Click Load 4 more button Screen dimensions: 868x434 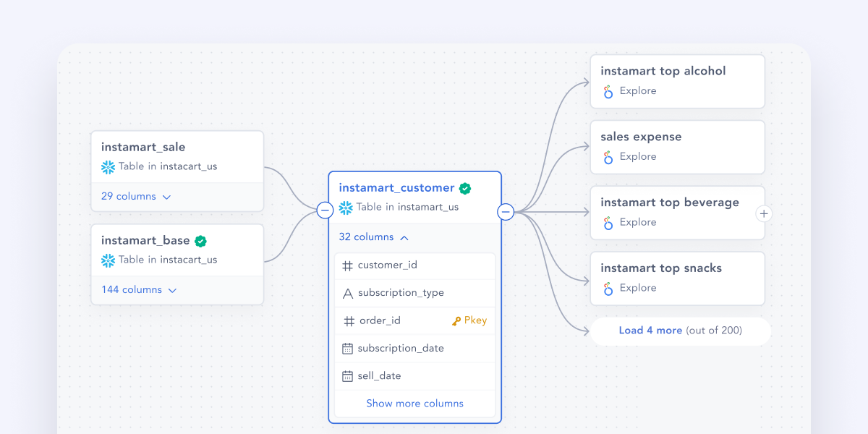pos(681,331)
